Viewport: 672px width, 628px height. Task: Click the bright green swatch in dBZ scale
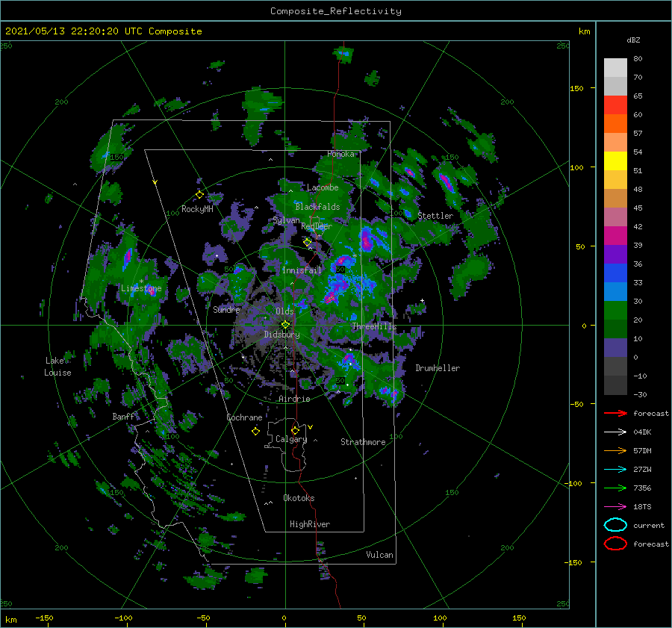615,311
